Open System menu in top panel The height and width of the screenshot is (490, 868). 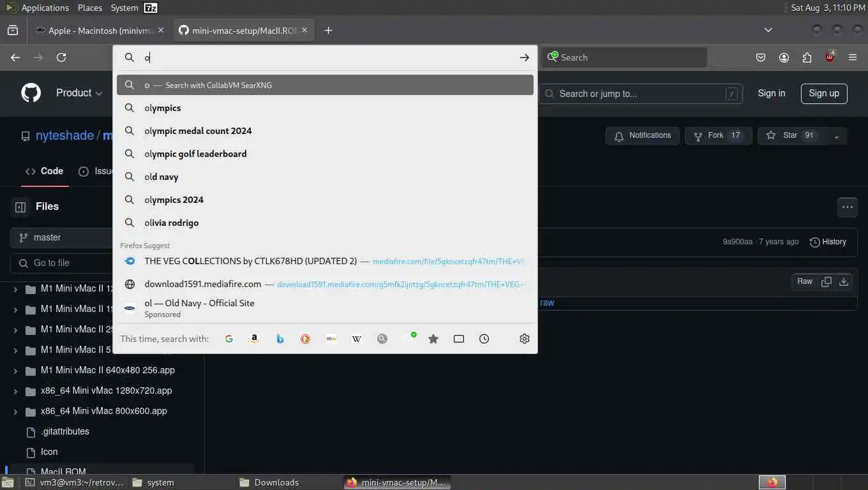click(x=124, y=8)
